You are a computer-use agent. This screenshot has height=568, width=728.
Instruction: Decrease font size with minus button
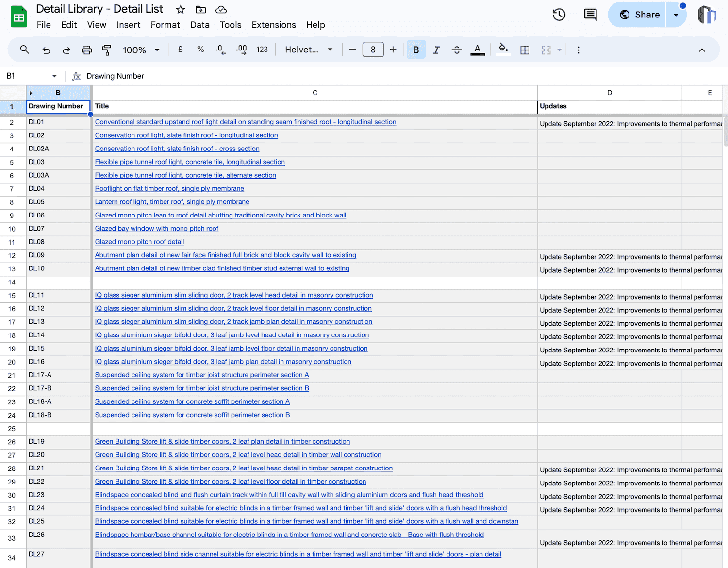click(352, 50)
